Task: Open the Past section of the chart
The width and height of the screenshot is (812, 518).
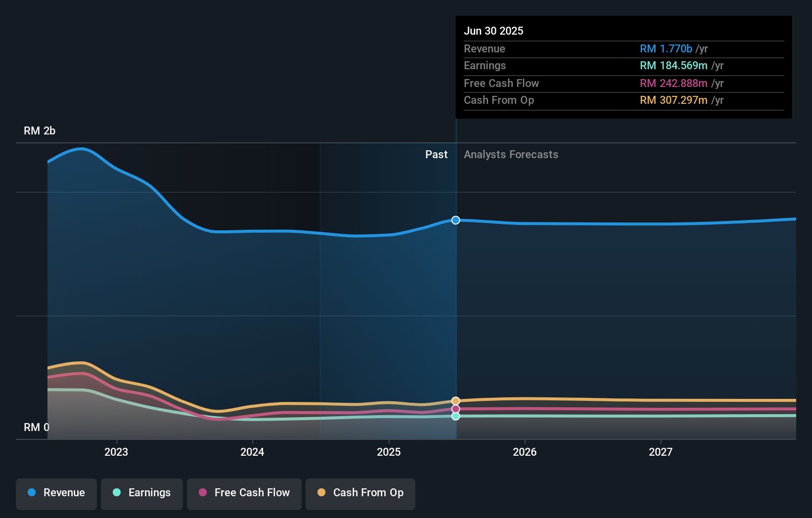Action: tap(436, 154)
